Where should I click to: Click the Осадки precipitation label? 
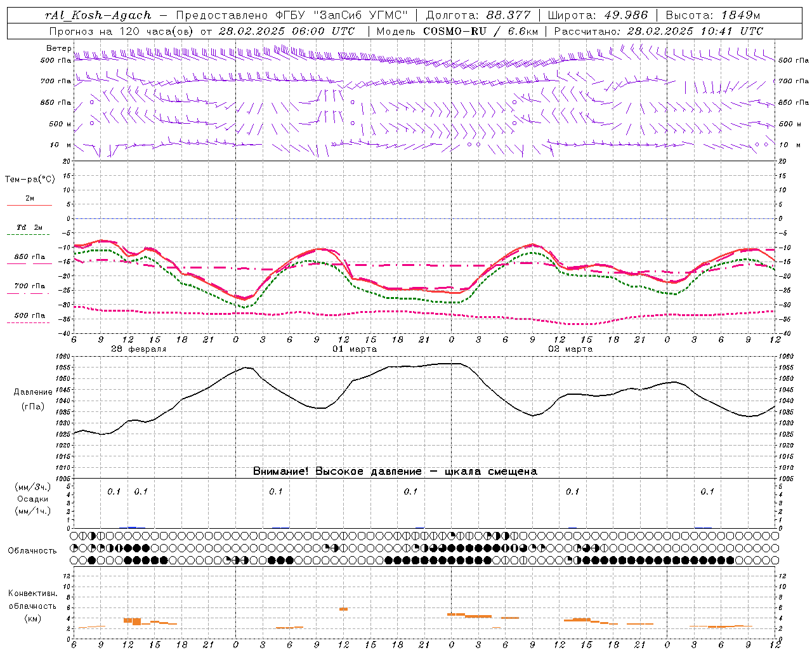(32, 499)
